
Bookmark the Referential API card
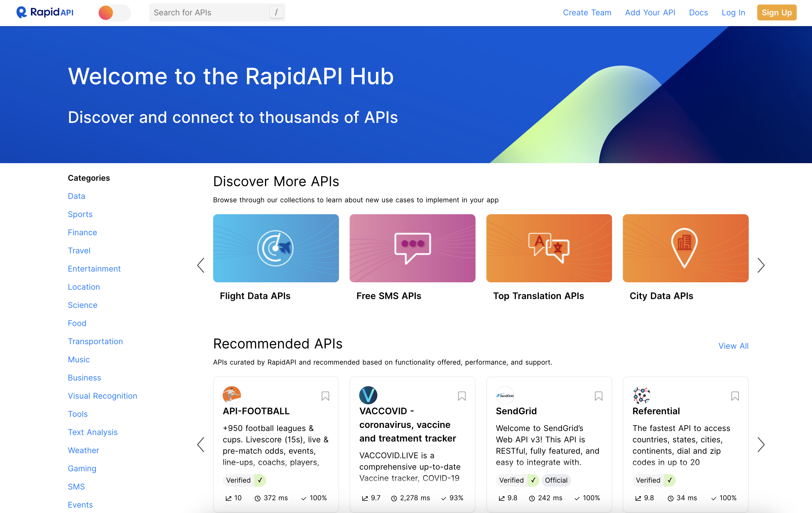pos(735,396)
